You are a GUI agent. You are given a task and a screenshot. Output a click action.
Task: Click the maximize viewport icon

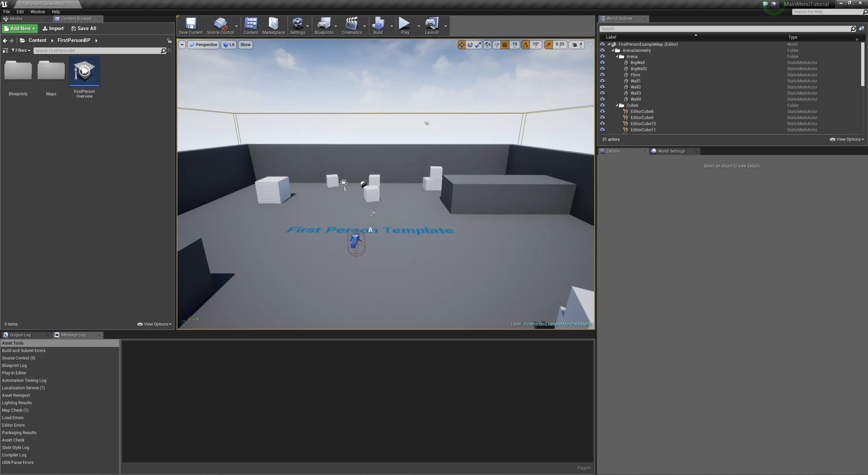point(590,45)
